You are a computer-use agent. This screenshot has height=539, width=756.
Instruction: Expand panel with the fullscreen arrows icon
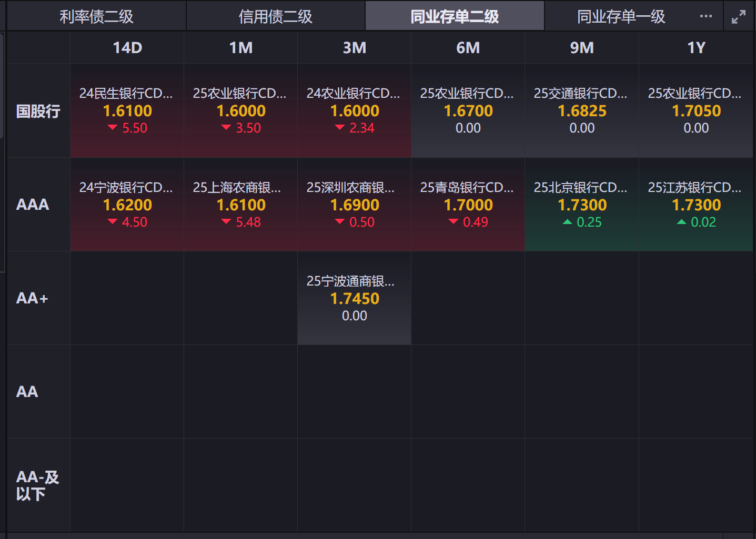pos(739,17)
